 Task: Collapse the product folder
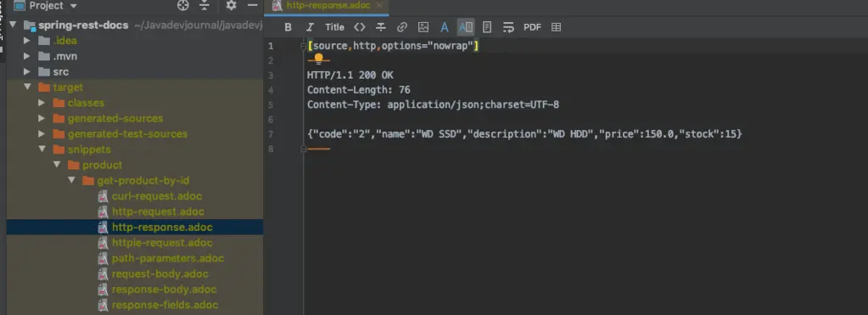[x=57, y=165]
